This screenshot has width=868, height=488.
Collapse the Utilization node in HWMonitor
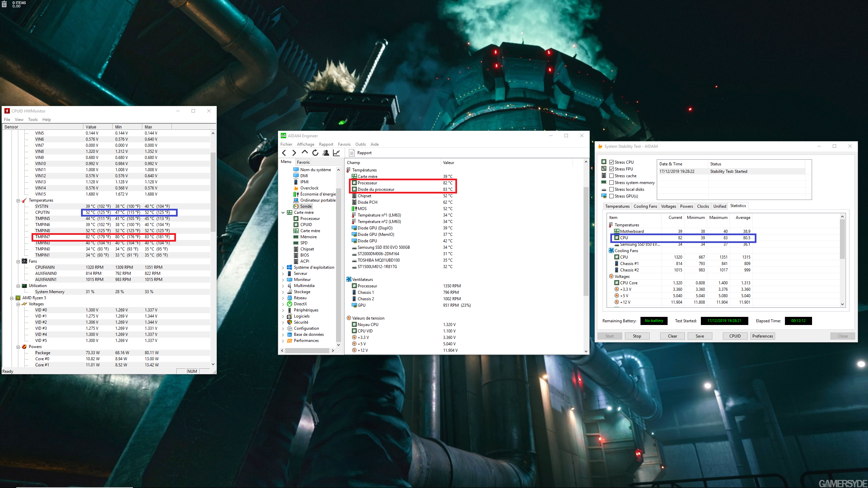click(18, 286)
